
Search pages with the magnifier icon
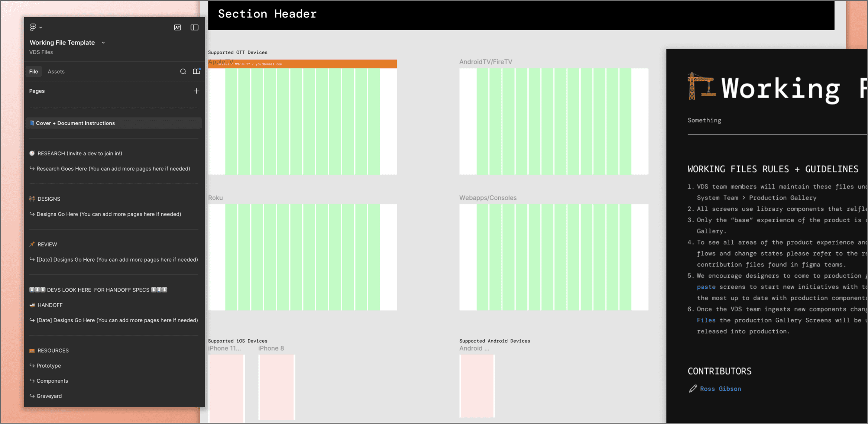183,71
